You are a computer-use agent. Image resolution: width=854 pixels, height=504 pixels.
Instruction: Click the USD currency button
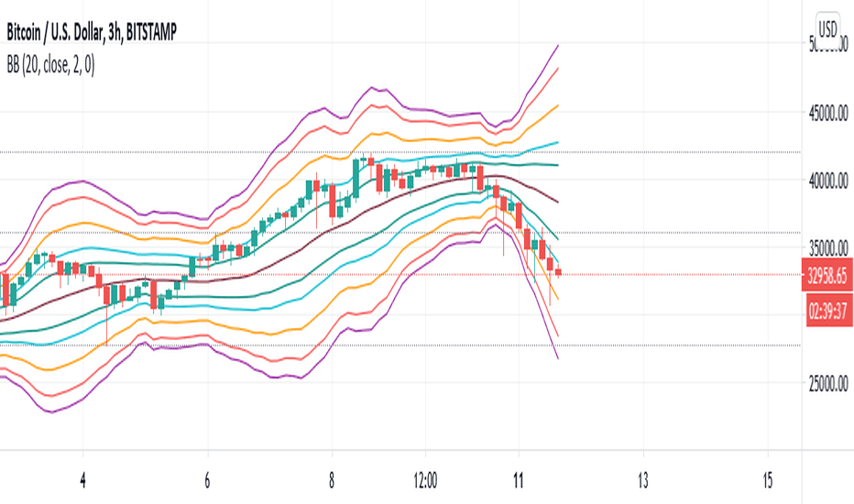[x=827, y=28]
